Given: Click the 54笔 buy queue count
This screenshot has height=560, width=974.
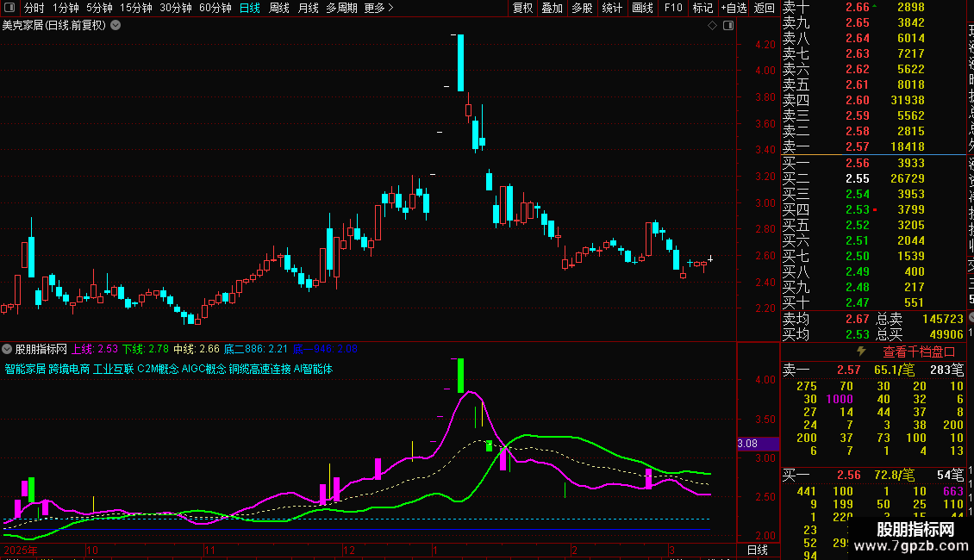Looking at the screenshot, I should point(951,475).
